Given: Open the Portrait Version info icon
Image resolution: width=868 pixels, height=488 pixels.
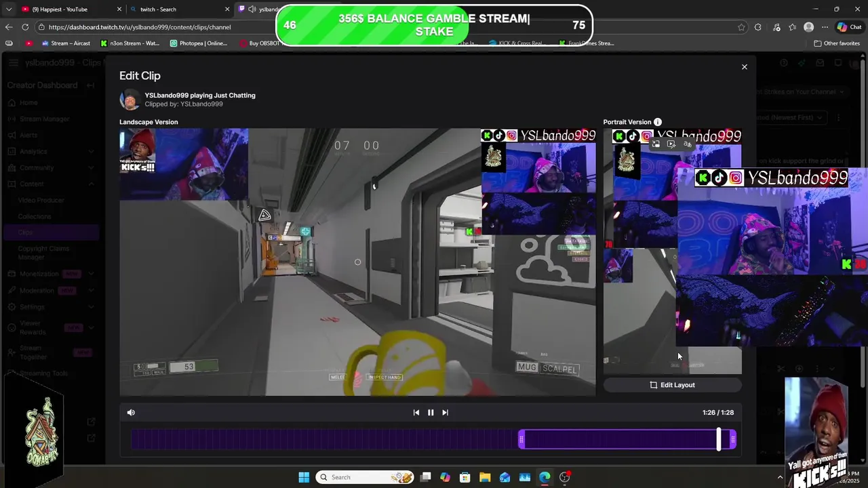Looking at the screenshot, I should coord(658,122).
